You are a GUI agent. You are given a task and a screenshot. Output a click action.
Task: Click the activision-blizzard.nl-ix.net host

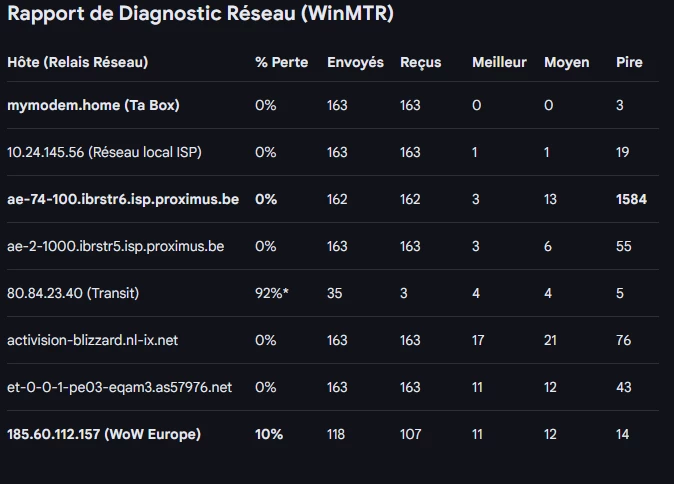pyautogui.click(x=92, y=340)
